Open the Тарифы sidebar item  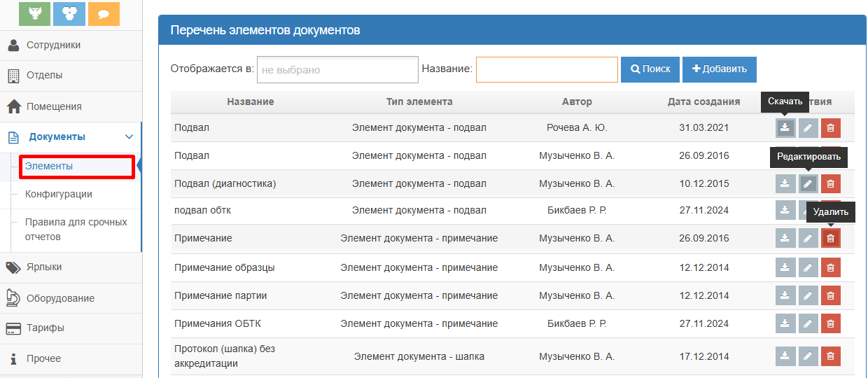(45, 328)
